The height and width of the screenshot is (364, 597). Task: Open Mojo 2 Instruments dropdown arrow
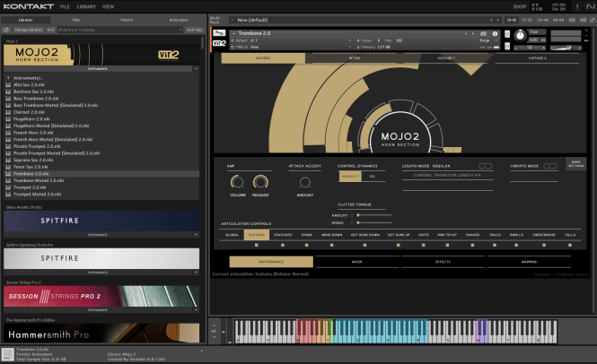coord(196,69)
